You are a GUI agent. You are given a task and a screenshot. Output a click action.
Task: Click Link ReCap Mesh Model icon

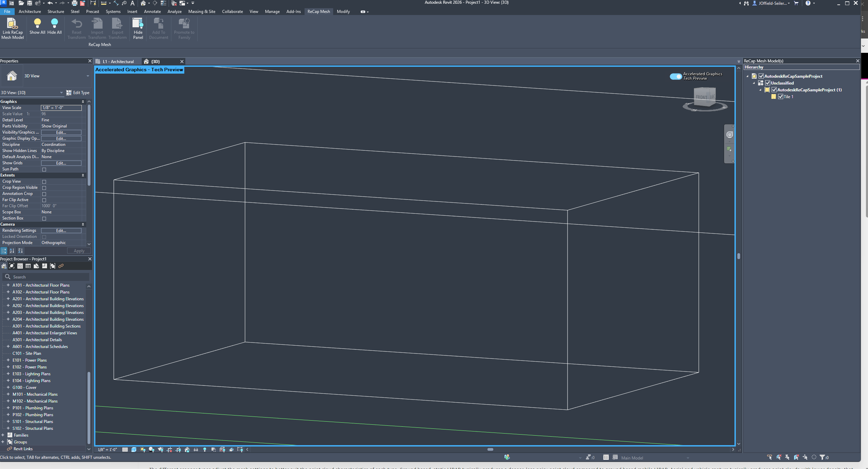click(13, 24)
